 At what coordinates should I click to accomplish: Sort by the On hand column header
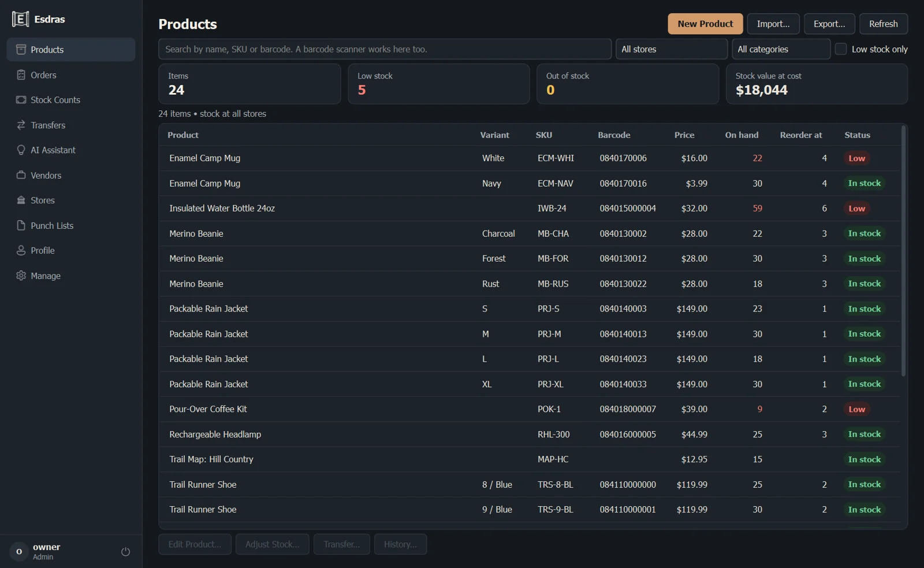pos(742,135)
